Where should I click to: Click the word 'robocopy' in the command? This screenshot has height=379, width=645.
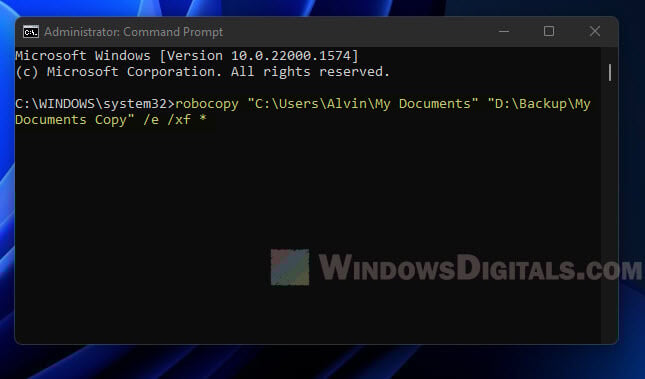coord(207,104)
